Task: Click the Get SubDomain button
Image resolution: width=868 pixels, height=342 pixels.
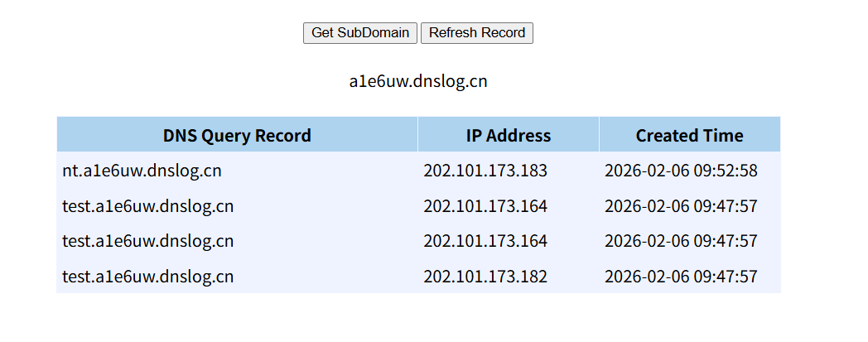Action: tap(360, 33)
